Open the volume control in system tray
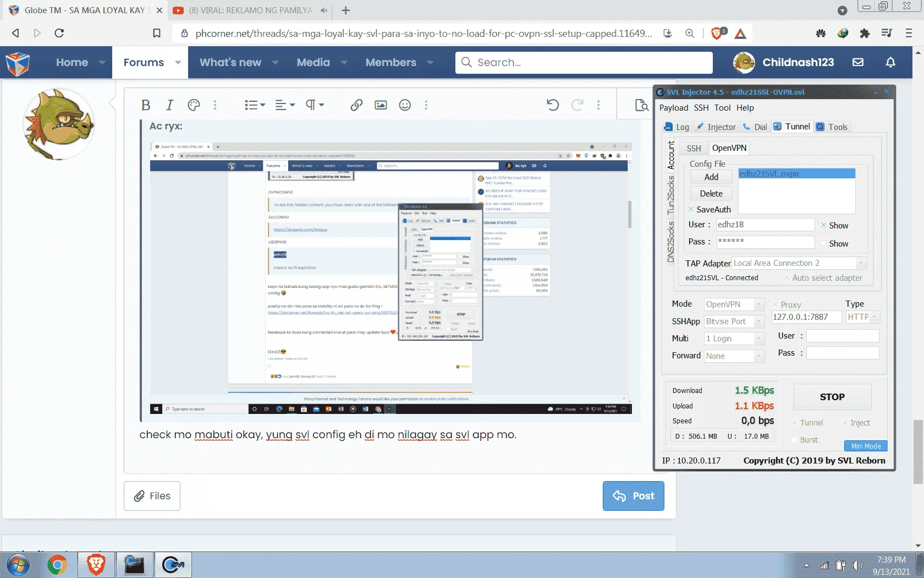 (857, 565)
